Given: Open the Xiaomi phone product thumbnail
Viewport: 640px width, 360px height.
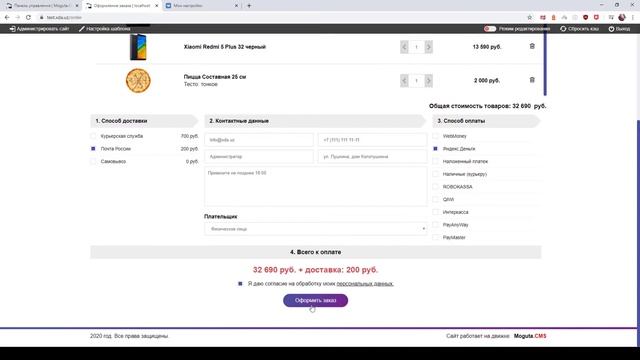Looking at the screenshot, I should click(138, 47).
